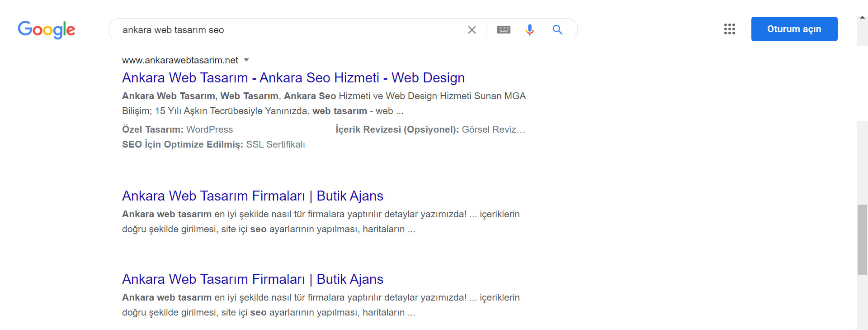Screen dimensions: 868x330
Task: Click 'SEO İçin Optimize Edilmiş: SSL Sertifikalı' text
Action: 213,144
